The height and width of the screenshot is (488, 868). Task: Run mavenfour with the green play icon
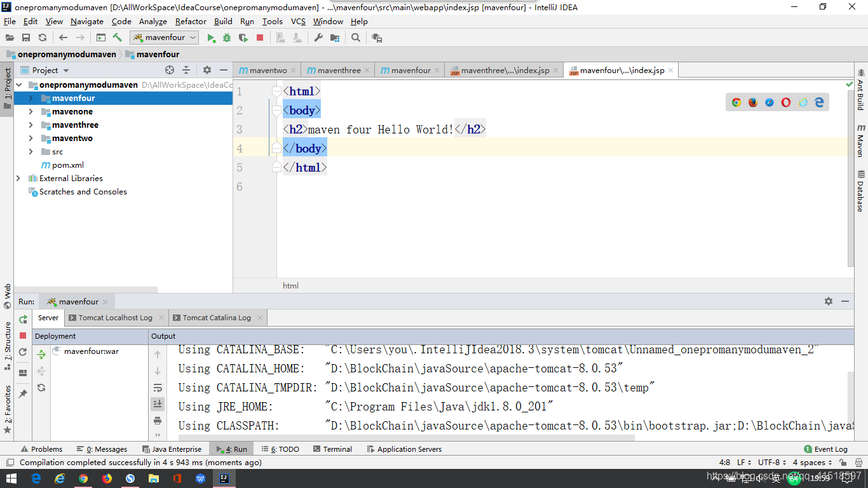211,38
